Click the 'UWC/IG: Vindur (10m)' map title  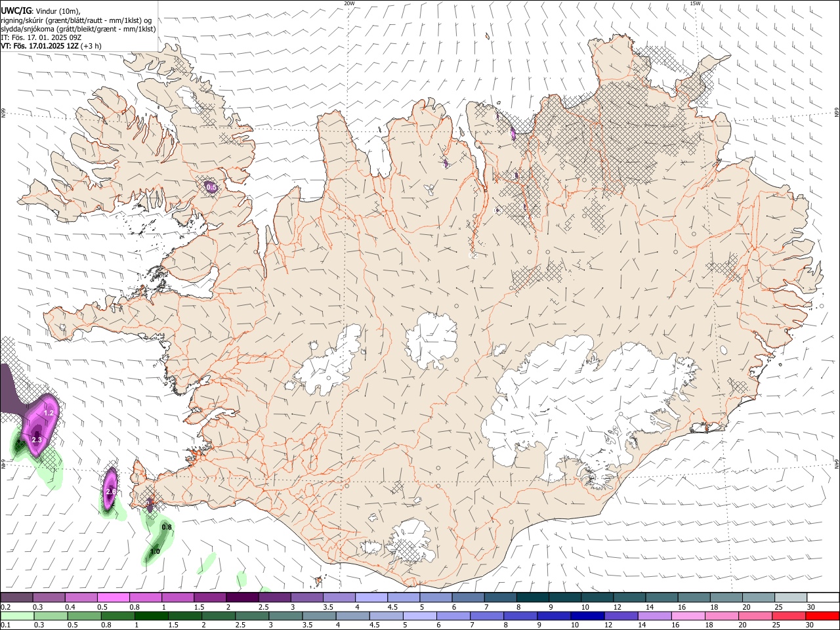(x=41, y=10)
